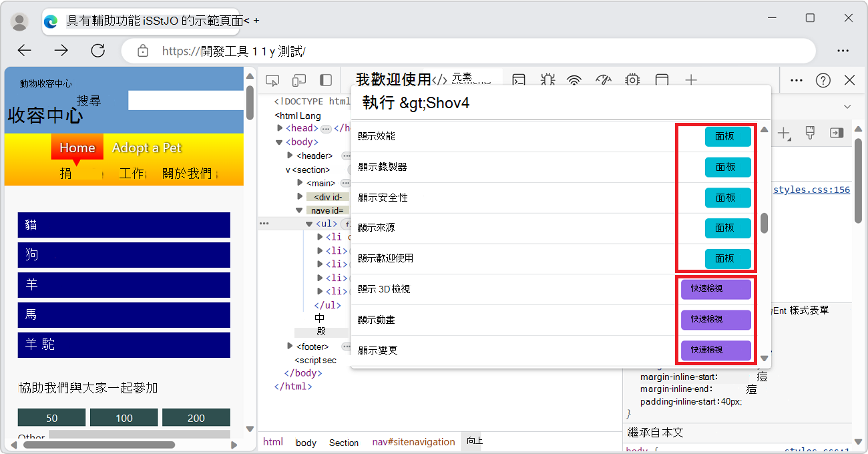868x454 pixels.
Task: Open DevTools help question mark icon
Action: click(823, 80)
